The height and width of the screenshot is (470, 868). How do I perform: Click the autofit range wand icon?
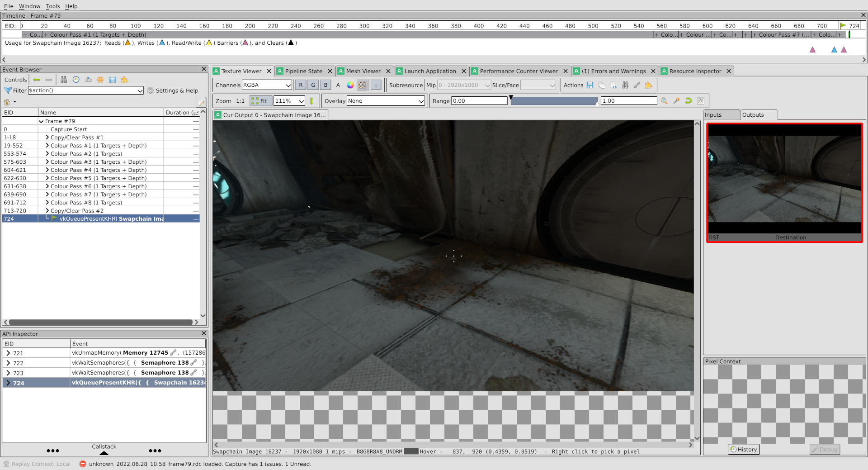click(676, 101)
